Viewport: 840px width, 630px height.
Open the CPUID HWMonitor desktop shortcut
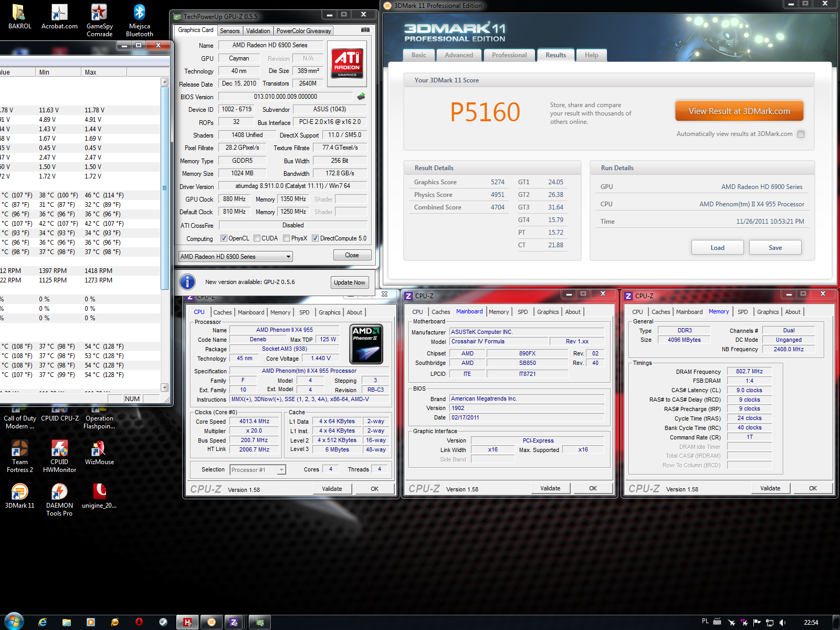[59, 455]
